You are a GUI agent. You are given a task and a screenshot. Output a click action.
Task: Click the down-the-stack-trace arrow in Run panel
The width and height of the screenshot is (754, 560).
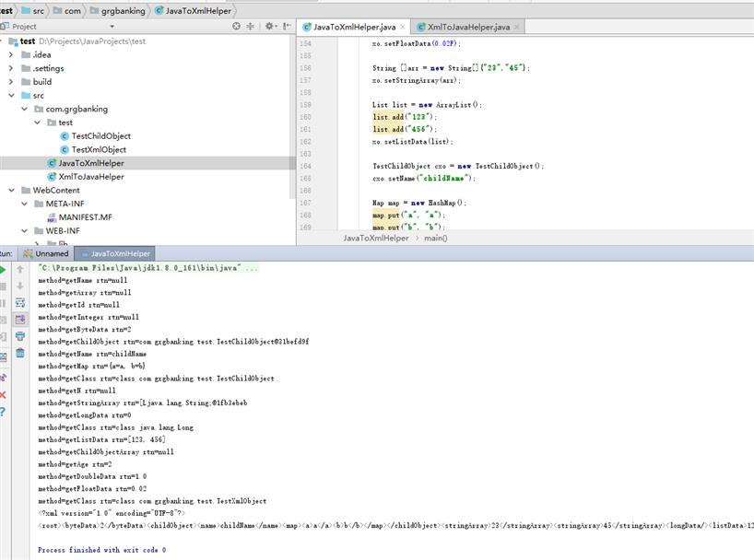coord(20,286)
